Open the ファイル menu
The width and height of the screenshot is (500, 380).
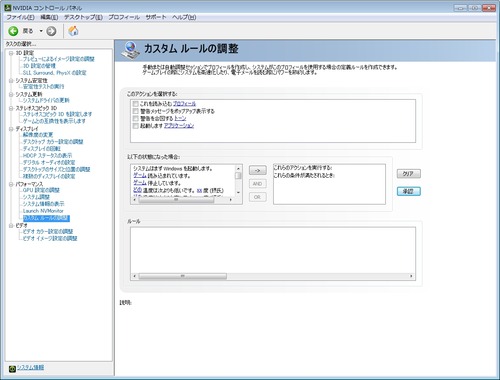[21, 17]
